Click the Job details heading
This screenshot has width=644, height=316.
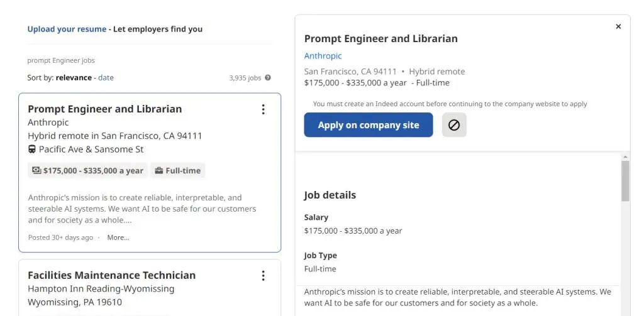pyautogui.click(x=330, y=195)
